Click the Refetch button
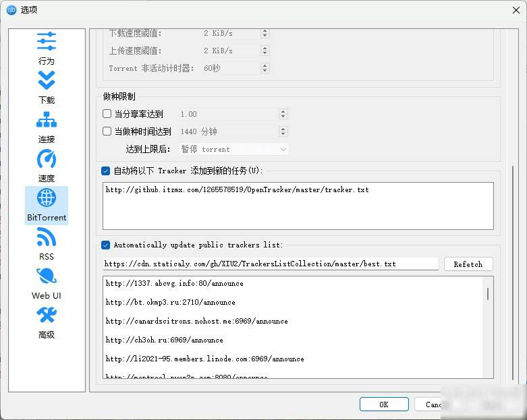 point(468,264)
